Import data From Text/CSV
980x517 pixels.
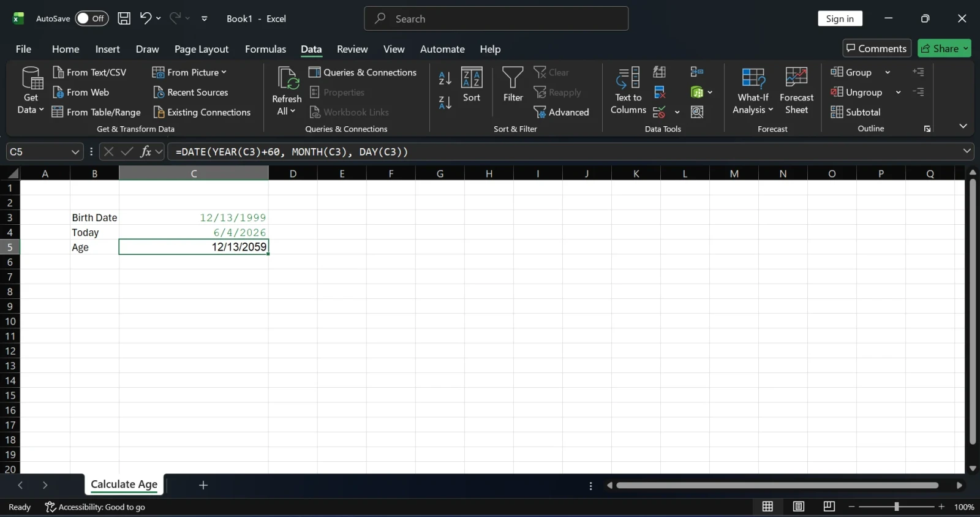(89, 72)
